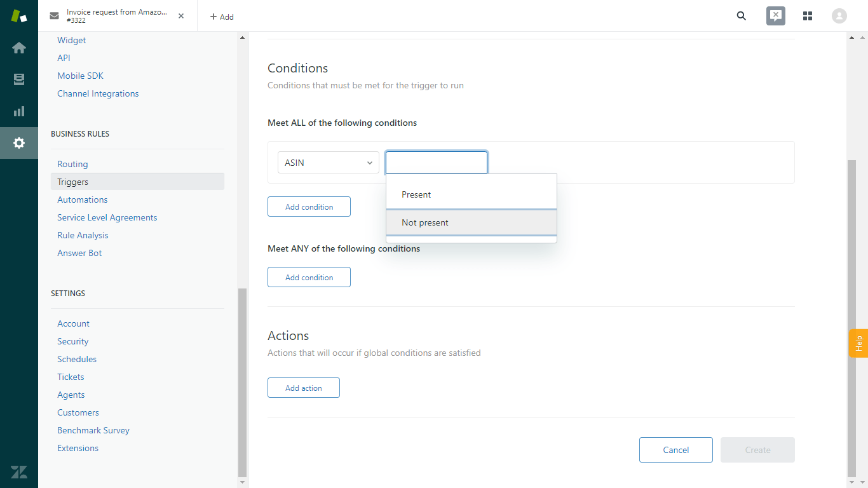Click the Admin settings gear icon

tap(18, 143)
